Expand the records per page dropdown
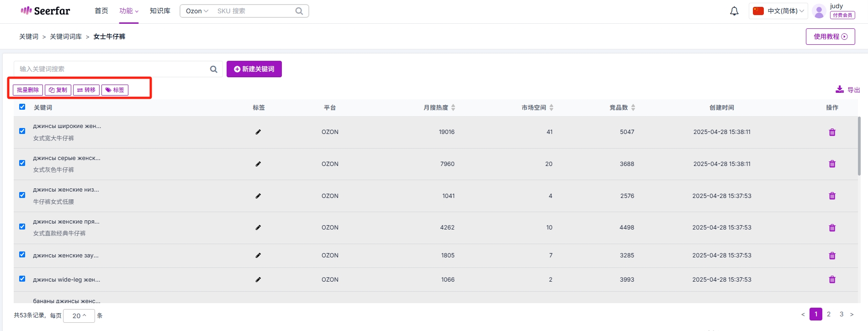Viewport: 868px width, 331px height. [x=79, y=315]
